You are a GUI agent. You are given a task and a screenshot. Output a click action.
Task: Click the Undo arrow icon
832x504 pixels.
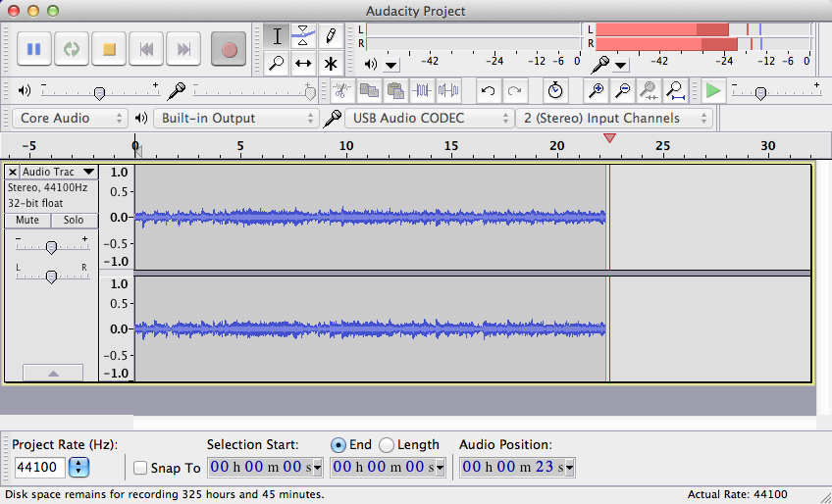coord(488,91)
